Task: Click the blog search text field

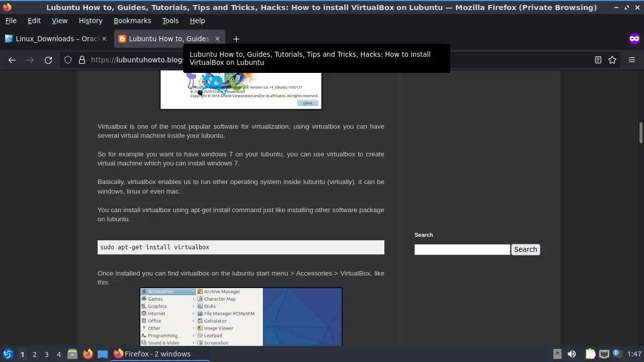Action: [462, 249]
